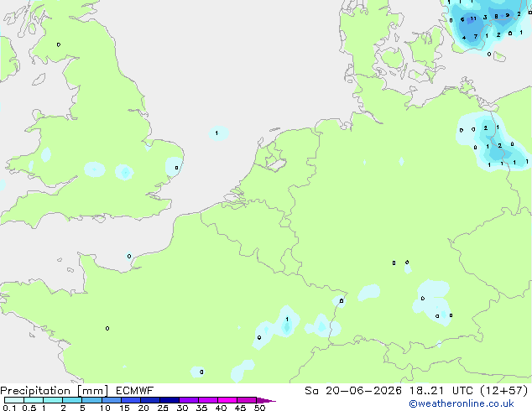Click the '8' precipitation value on the map
532x411 pixels.
pyautogui.click(x=496, y=16)
